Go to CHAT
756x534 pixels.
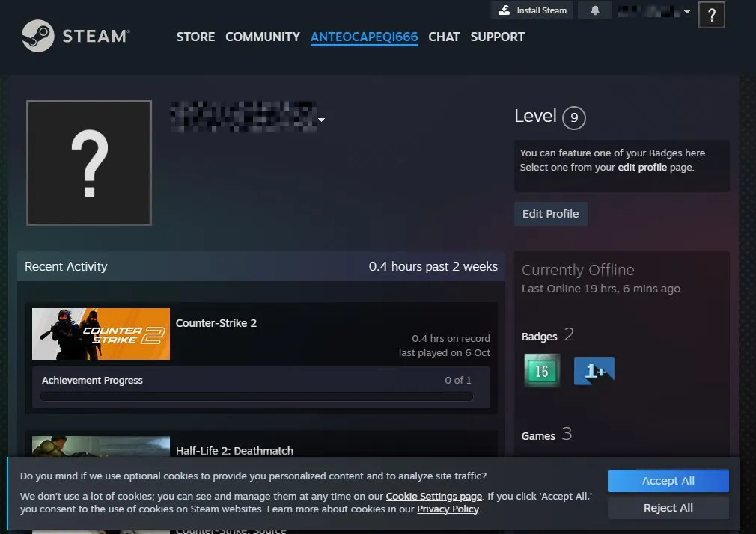coord(444,37)
